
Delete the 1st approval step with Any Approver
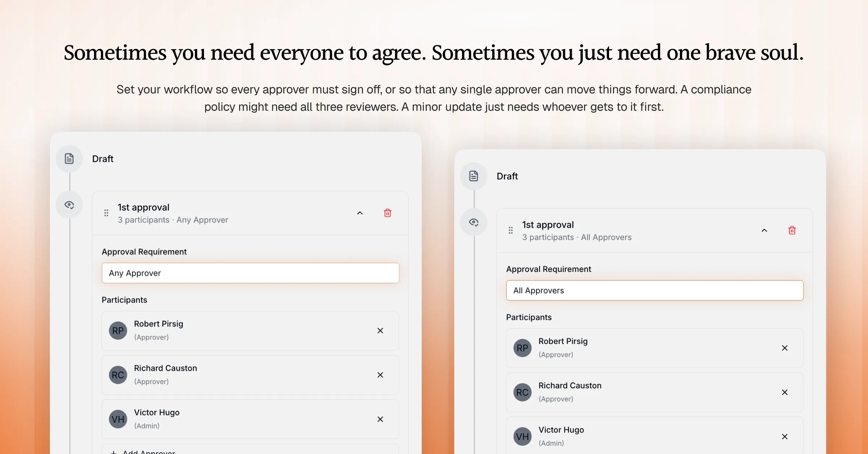coord(387,213)
